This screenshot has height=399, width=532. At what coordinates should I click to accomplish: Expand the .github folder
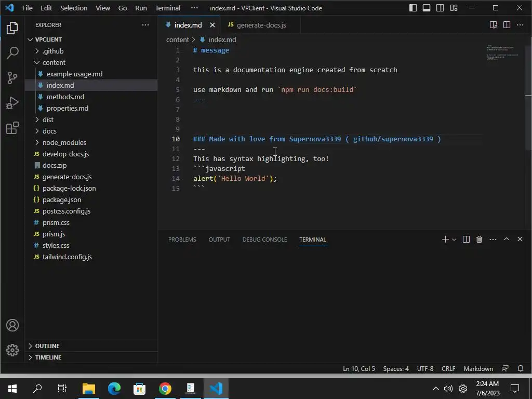click(91, 51)
